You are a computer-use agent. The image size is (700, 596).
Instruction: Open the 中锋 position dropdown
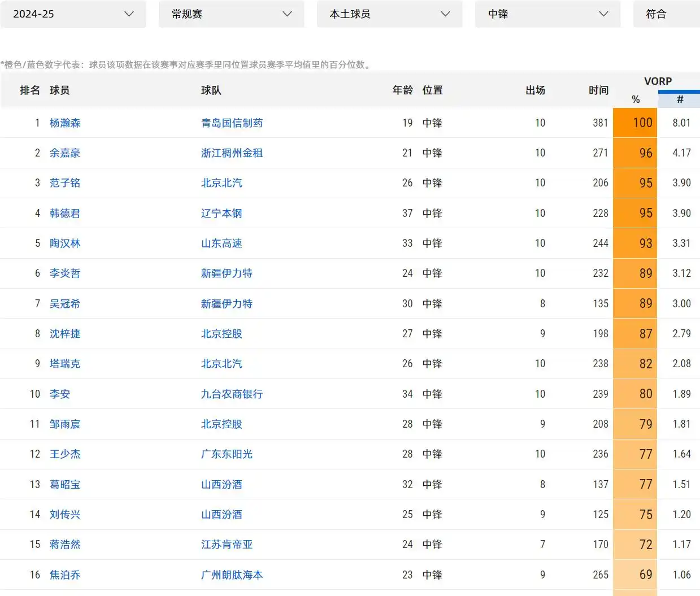547,14
